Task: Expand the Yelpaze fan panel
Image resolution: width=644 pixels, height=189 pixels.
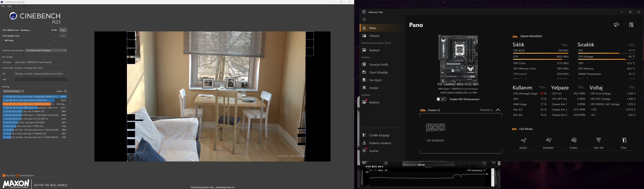Action: 581,87
